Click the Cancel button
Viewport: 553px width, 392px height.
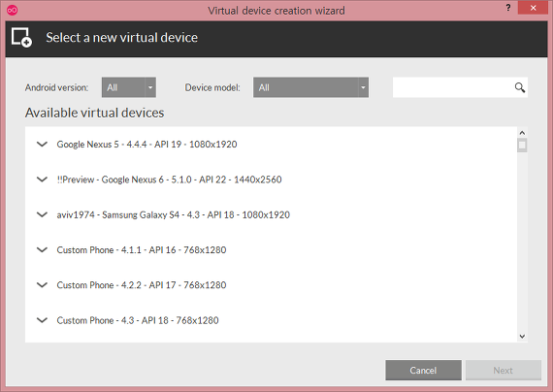coord(423,370)
